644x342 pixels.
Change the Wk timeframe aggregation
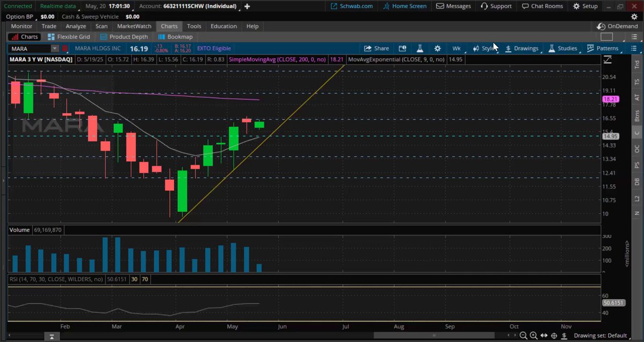pyautogui.click(x=456, y=48)
